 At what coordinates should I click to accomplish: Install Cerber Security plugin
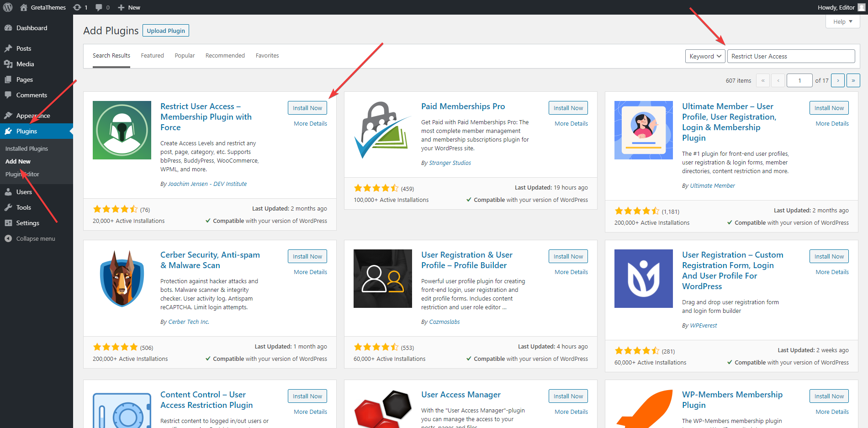point(307,256)
